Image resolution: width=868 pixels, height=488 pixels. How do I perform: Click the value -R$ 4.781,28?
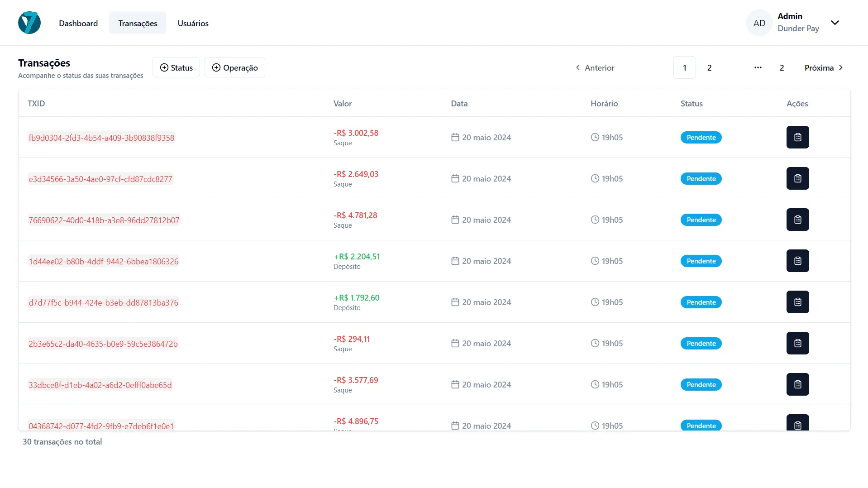pos(355,215)
